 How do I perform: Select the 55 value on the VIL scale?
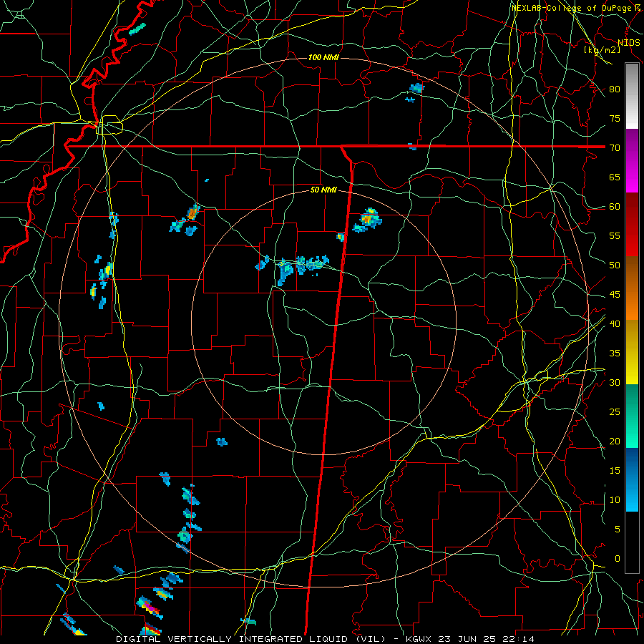pos(615,235)
